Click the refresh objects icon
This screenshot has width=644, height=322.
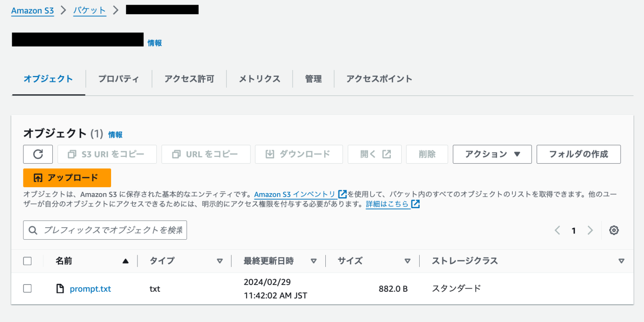38,154
